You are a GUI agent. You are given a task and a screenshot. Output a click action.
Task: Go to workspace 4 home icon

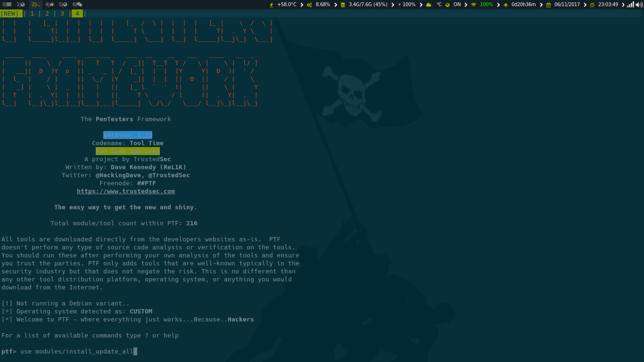click(x=50, y=5)
